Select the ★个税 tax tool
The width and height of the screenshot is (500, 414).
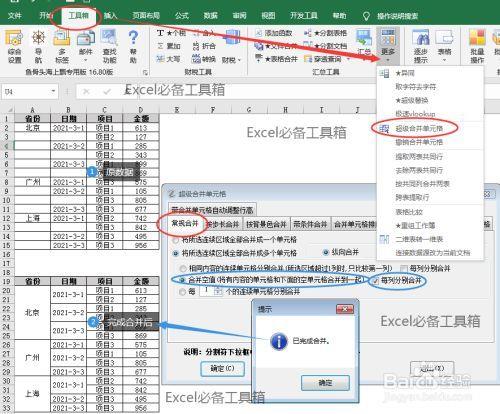pos(171,33)
